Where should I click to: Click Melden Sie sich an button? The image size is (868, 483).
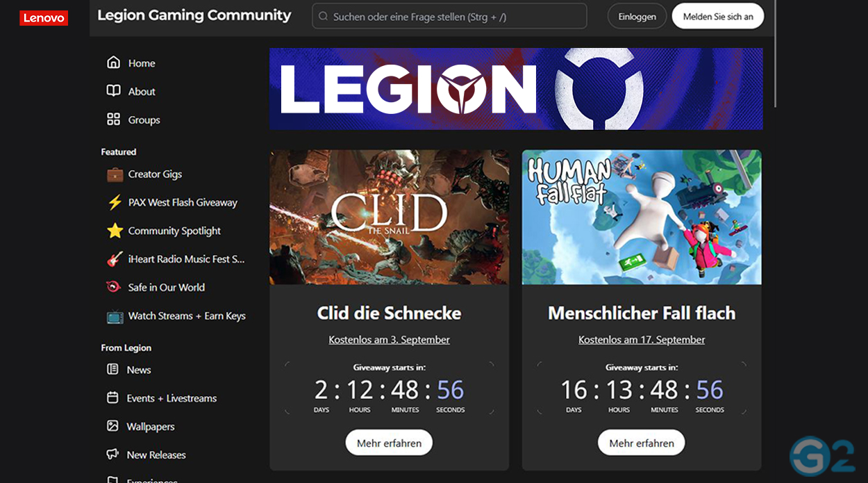coord(718,17)
